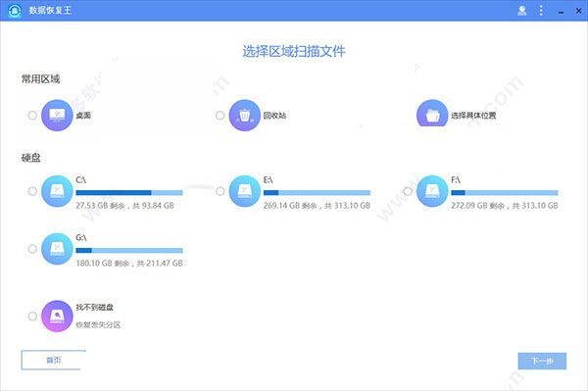
Task: Select the 找不到磁盘 radio button
Action: (x=32, y=316)
